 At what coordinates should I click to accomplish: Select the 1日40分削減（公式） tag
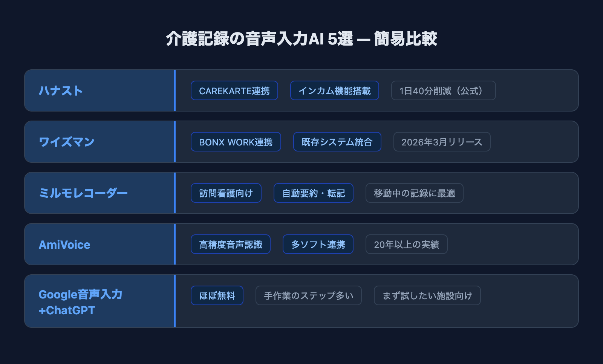click(x=443, y=91)
